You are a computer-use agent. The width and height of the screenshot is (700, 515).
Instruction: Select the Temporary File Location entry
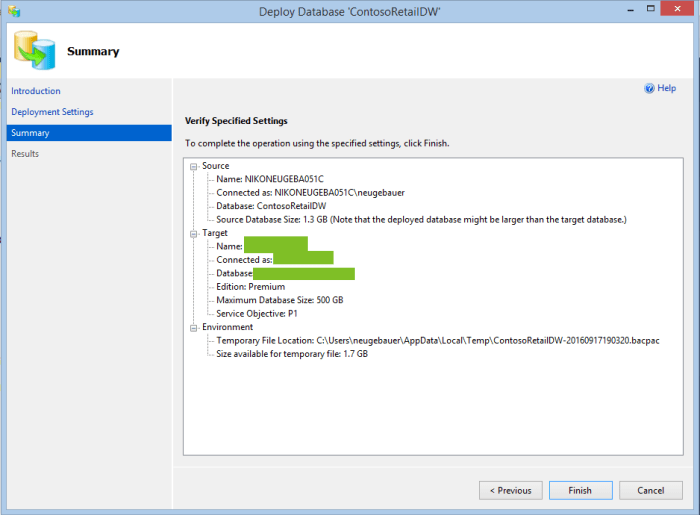click(438, 341)
